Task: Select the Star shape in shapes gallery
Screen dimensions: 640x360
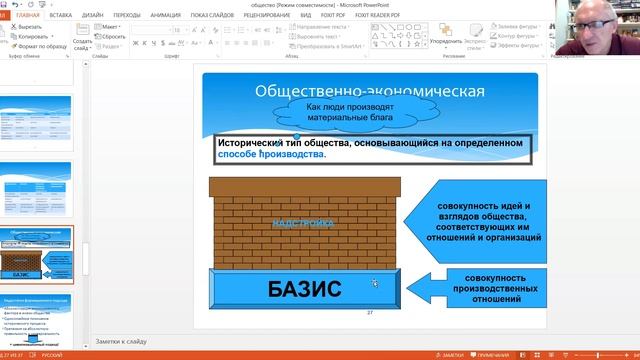Action: click(417, 44)
